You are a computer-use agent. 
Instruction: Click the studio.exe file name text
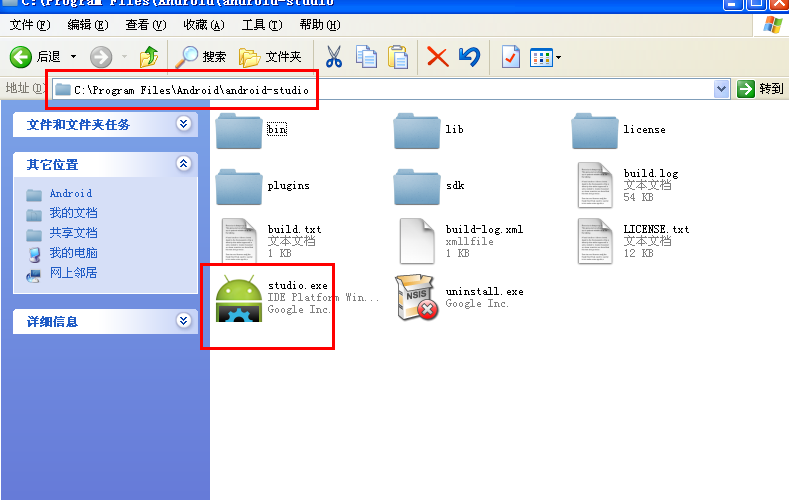(x=297, y=286)
